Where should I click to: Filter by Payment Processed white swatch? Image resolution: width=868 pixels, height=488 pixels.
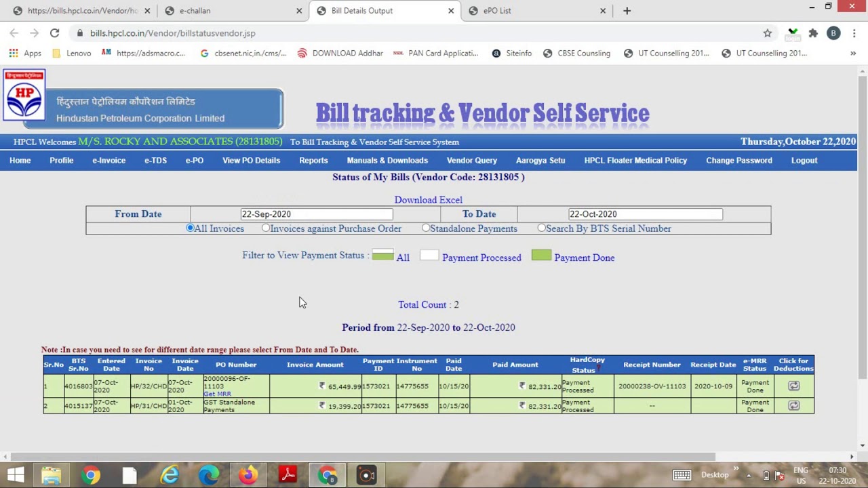429,256
